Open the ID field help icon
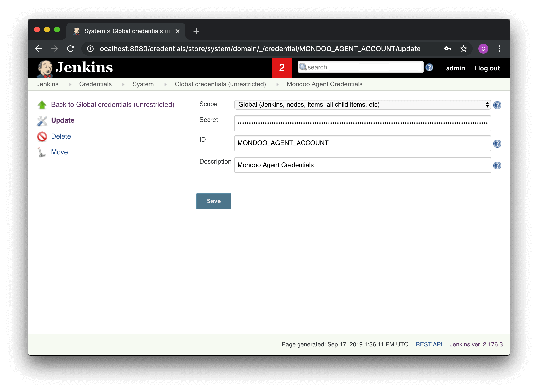Screen dimensions: 538x392 497,144
